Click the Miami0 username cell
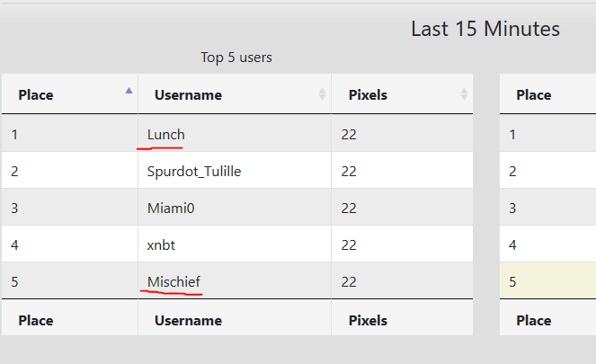 171,208
